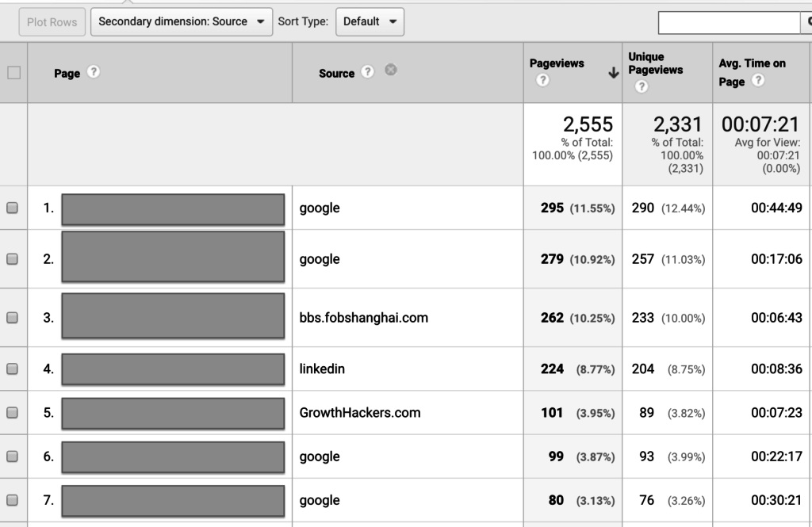This screenshot has width=812, height=527.
Task: Sort by the Pageviews column header
Action: [x=557, y=63]
